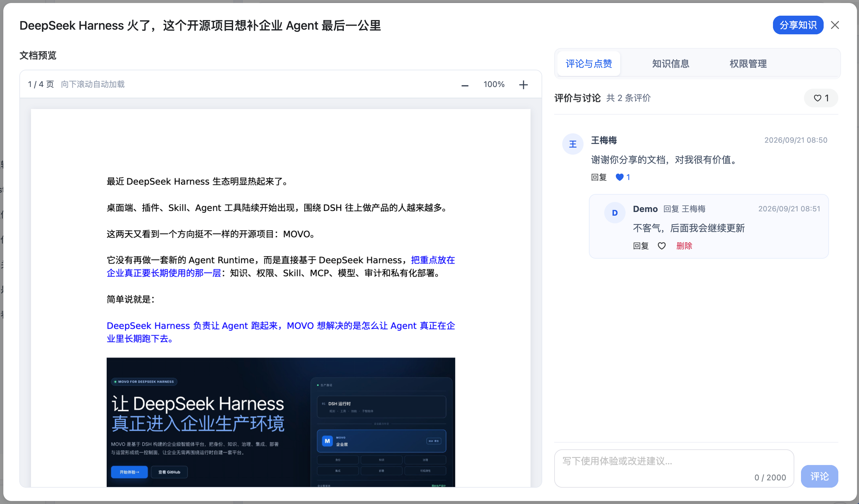
Task: Click the 0 / 2000 character counter
Action: (x=770, y=478)
